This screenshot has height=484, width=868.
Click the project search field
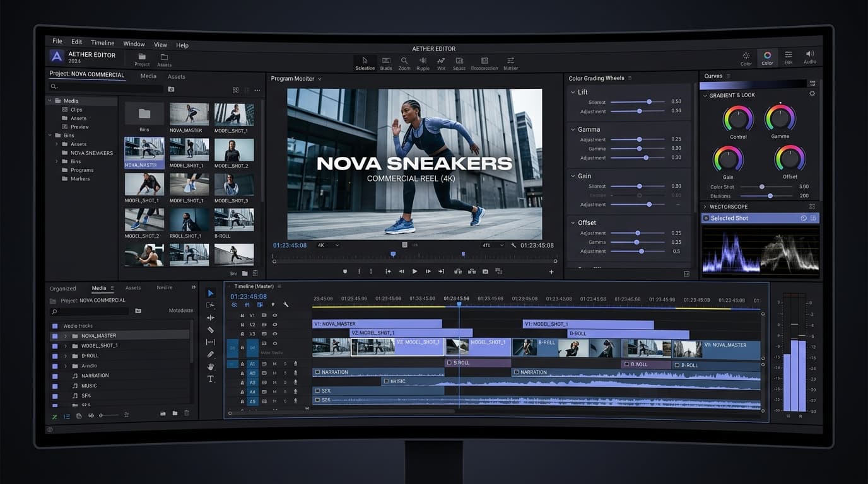pos(107,87)
